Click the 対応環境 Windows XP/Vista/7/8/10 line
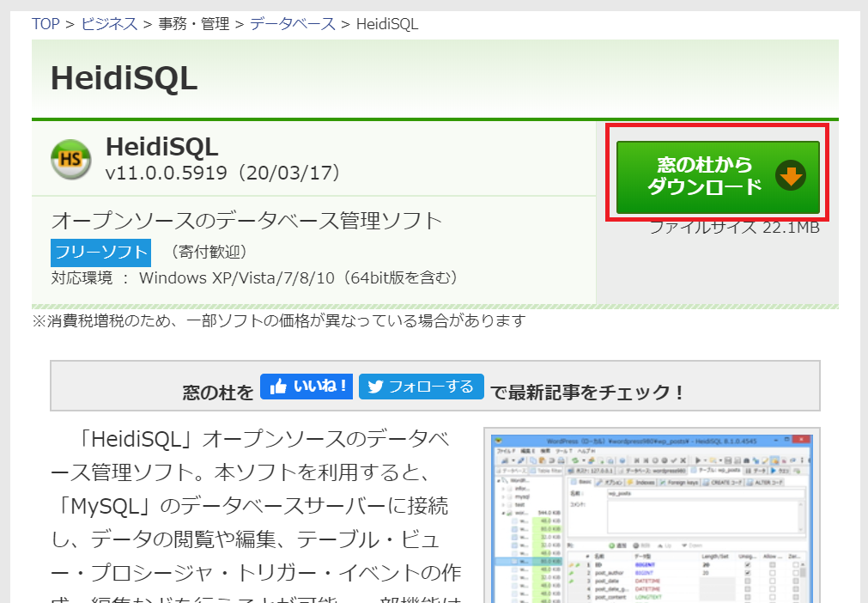This screenshot has height=603, width=868. (255, 277)
